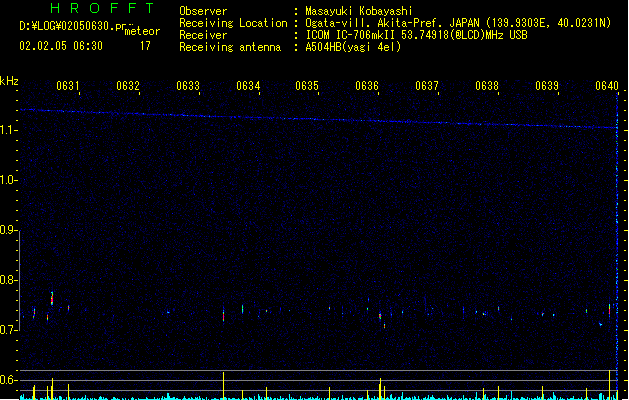Click the observer name Masayuki Kobayashi
The height and width of the screenshot is (400, 629).
359,11
